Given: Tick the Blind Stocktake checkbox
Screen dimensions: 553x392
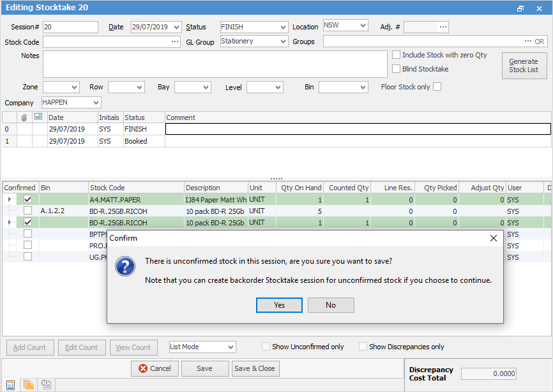Looking at the screenshot, I should [397, 69].
